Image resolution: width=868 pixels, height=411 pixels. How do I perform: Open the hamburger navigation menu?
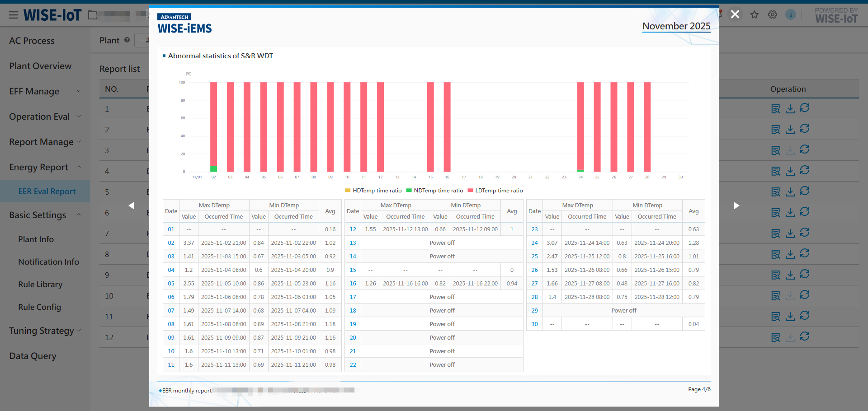pos(14,15)
